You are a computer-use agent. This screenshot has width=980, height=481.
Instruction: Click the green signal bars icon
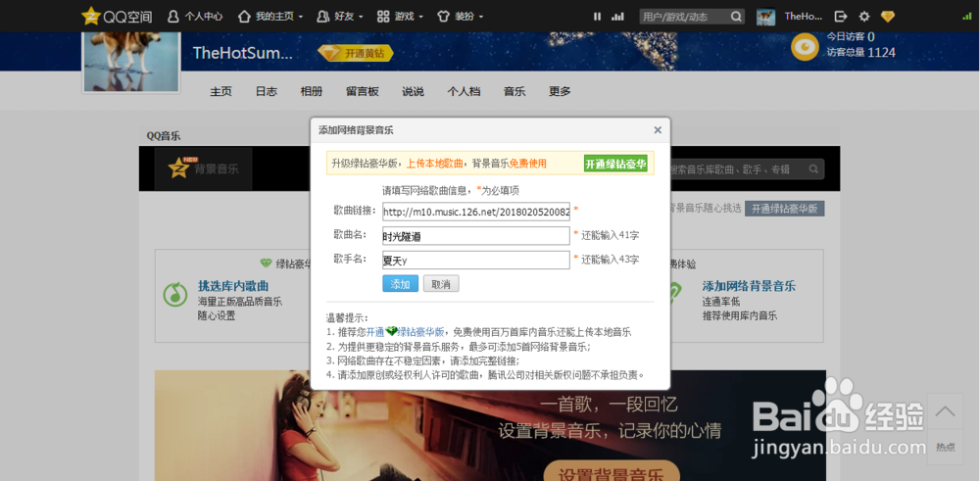pos(967,17)
